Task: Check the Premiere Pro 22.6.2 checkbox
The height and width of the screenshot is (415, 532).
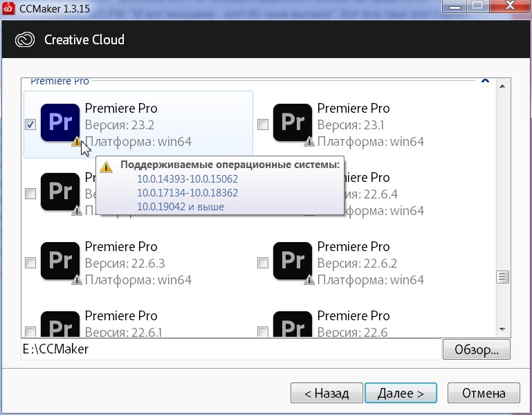Action: point(263,263)
